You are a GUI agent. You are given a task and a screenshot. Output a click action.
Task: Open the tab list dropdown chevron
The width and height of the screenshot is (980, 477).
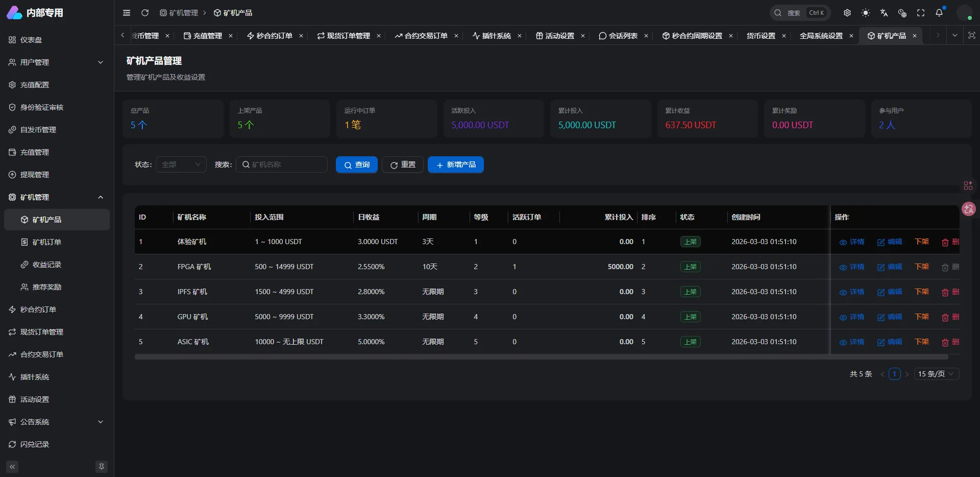pyautogui.click(x=954, y=35)
